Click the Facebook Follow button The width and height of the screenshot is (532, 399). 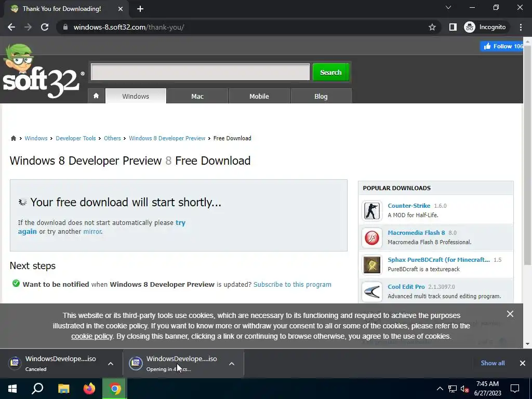(x=502, y=46)
